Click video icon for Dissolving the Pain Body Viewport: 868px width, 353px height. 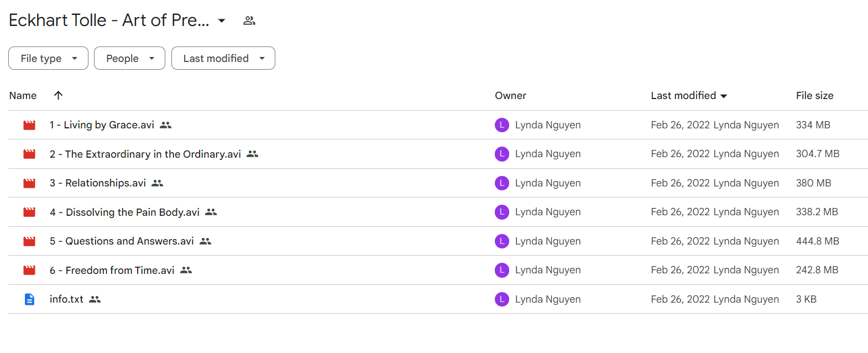click(x=29, y=212)
